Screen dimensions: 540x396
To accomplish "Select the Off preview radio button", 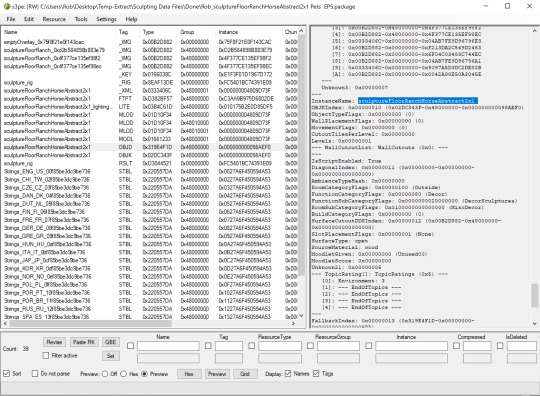I will 105,374.
